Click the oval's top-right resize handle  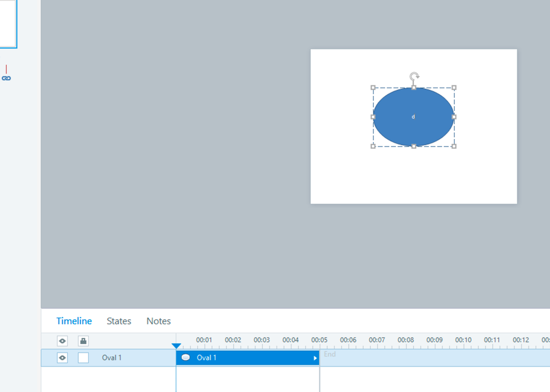454,88
